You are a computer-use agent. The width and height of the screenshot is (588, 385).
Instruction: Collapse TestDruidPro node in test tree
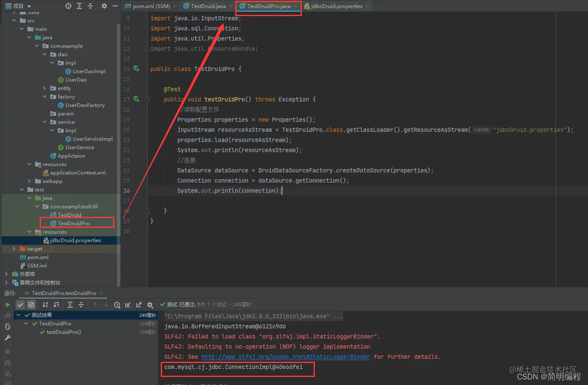pyautogui.click(x=26, y=323)
